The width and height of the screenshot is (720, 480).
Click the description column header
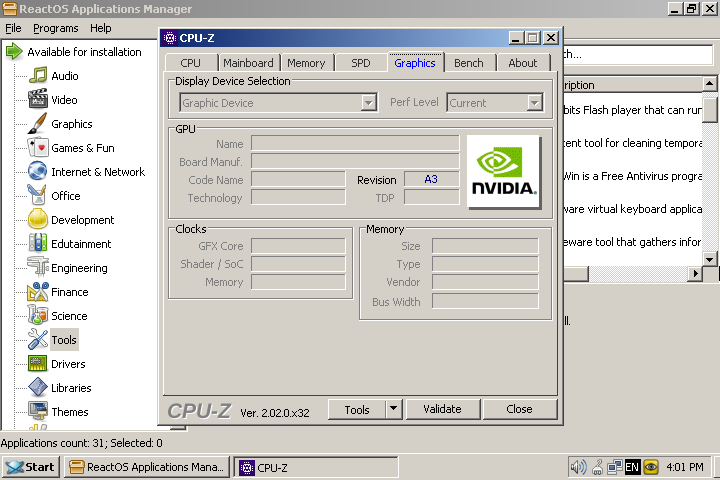point(633,85)
